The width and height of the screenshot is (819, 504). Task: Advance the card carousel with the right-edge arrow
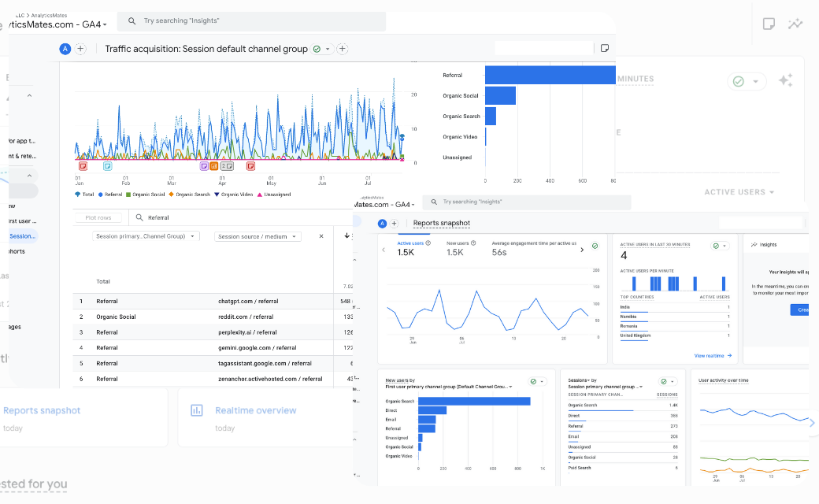coord(812,423)
